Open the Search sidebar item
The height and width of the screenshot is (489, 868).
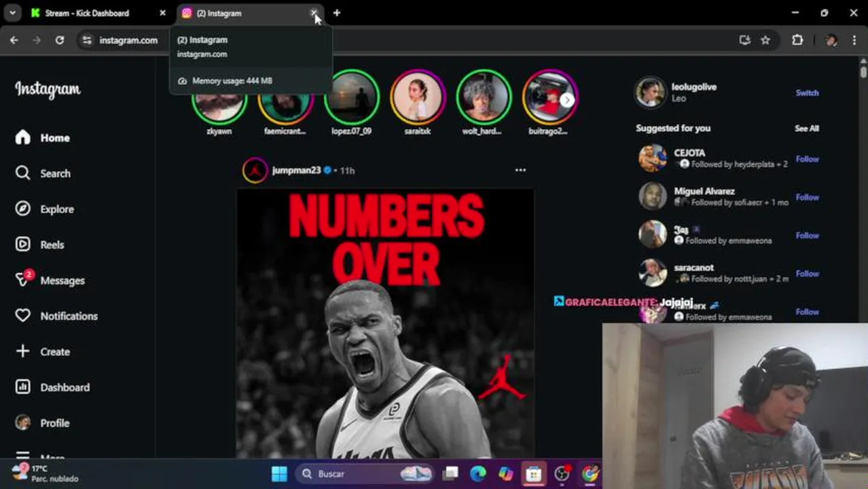click(42, 173)
